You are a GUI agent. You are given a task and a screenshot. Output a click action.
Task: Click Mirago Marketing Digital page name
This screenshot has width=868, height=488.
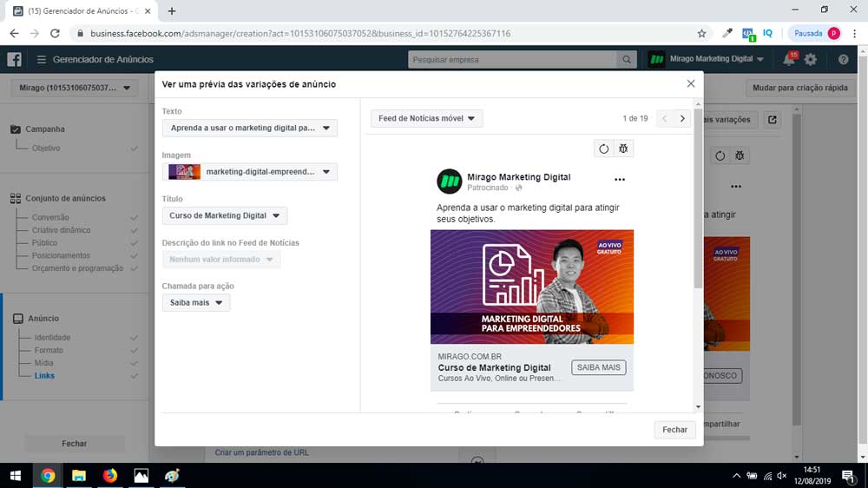coord(519,176)
